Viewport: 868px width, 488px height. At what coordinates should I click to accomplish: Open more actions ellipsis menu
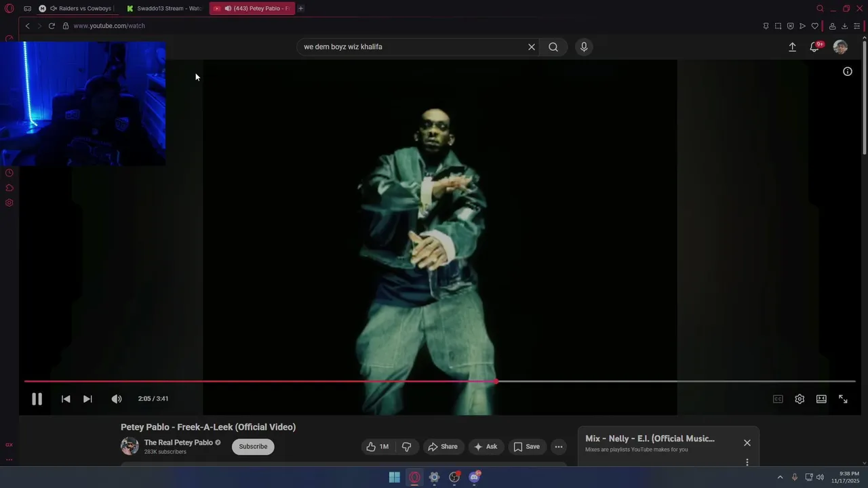[559, 447]
